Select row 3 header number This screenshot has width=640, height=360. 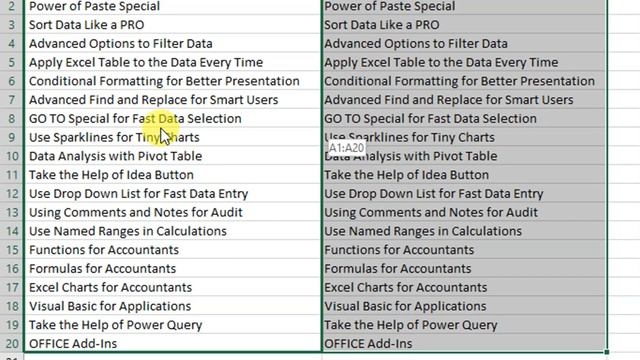click(x=11, y=25)
